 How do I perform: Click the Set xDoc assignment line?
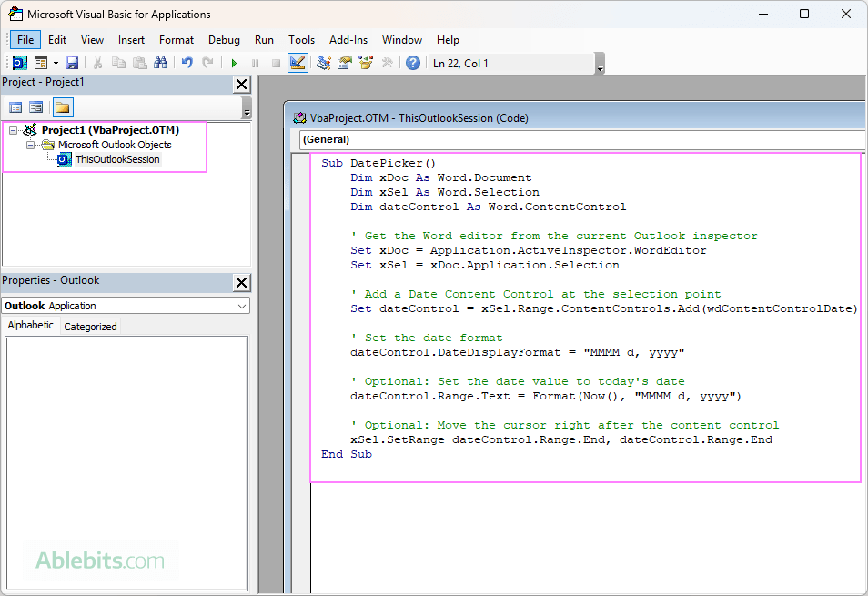click(528, 250)
